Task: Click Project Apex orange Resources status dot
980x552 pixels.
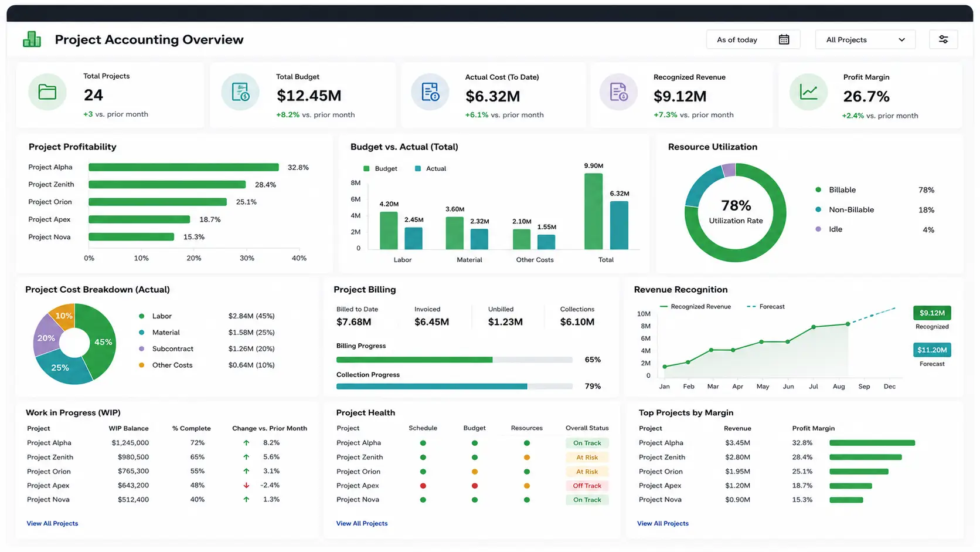Action: (x=527, y=486)
